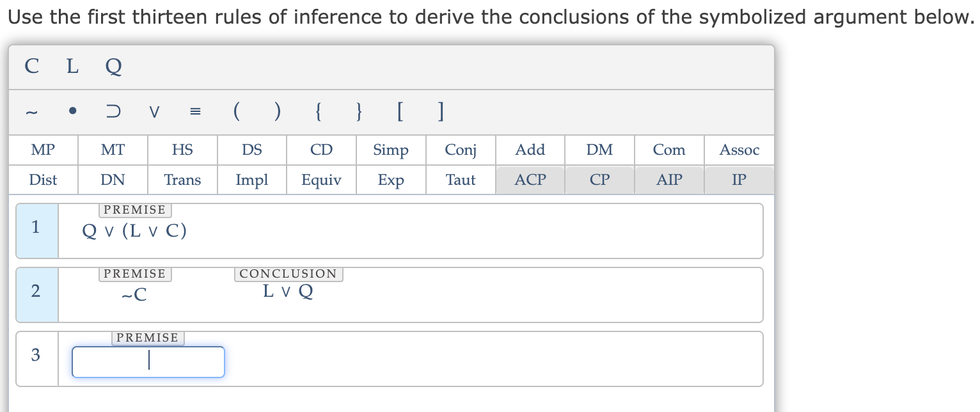The width and height of the screenshot is (980, 412).
Task: Insert a closing square bracket
Action: click(440, 111)
